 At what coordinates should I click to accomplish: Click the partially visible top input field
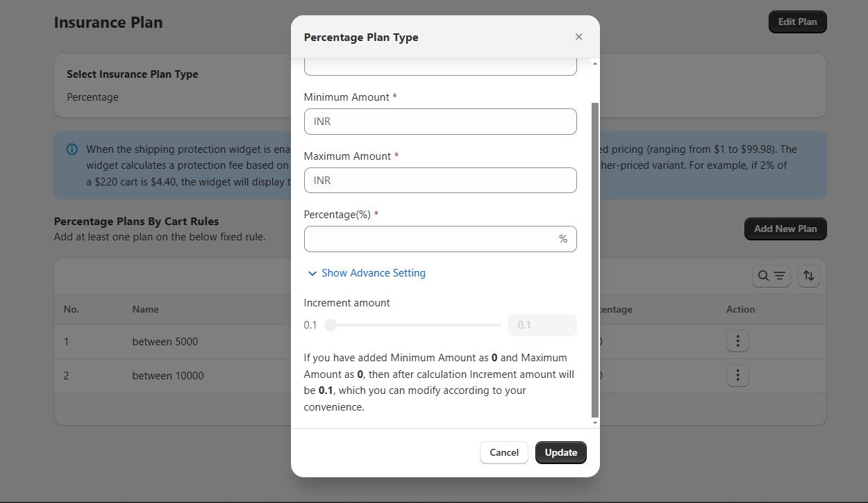[440, 67]
